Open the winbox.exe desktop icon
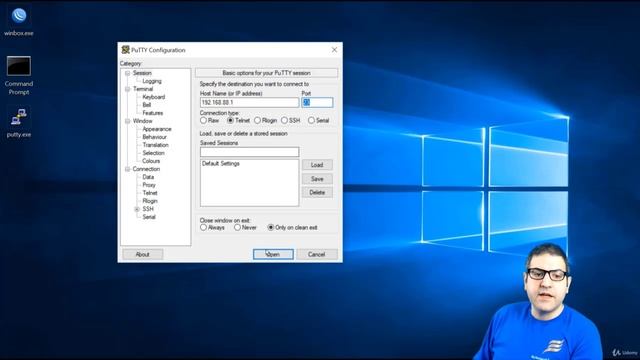 19,21
